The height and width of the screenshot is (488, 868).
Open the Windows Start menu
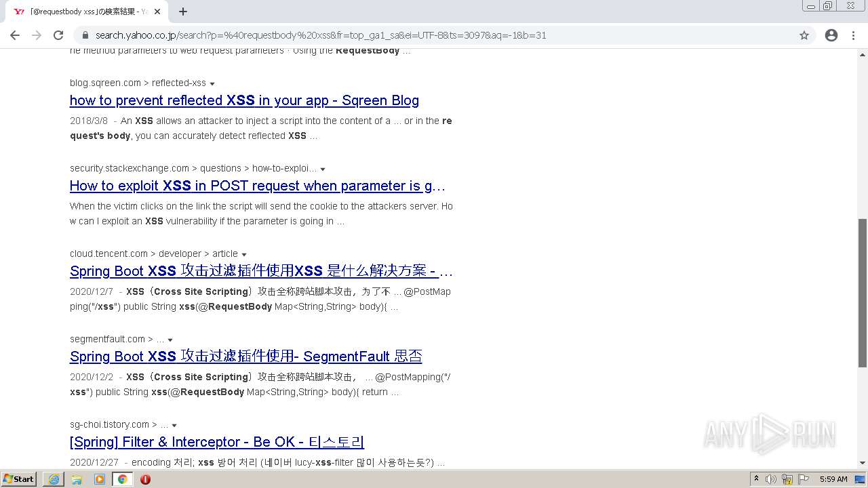coord(19,479)
